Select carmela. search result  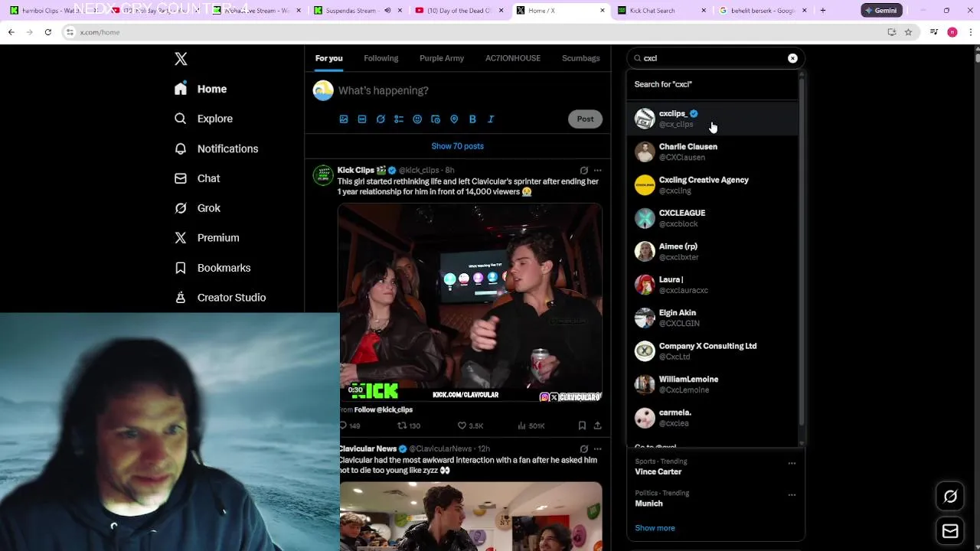tap(713, 418)
